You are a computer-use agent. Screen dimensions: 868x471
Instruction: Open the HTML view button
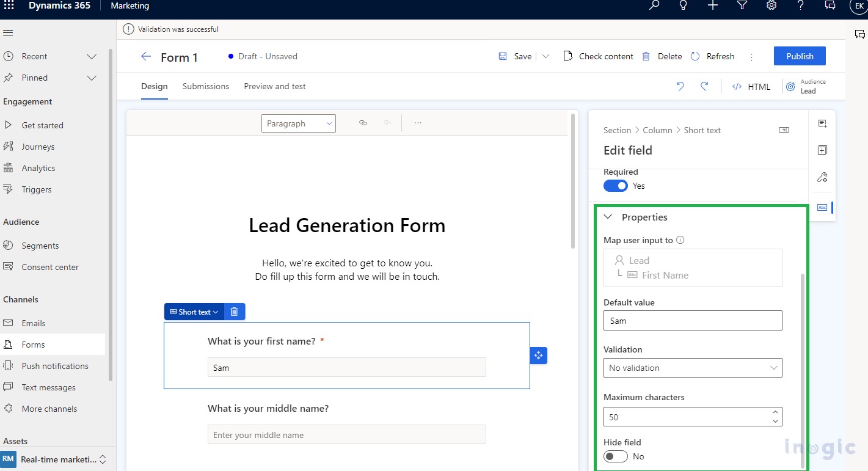click(x=751, y=87)
